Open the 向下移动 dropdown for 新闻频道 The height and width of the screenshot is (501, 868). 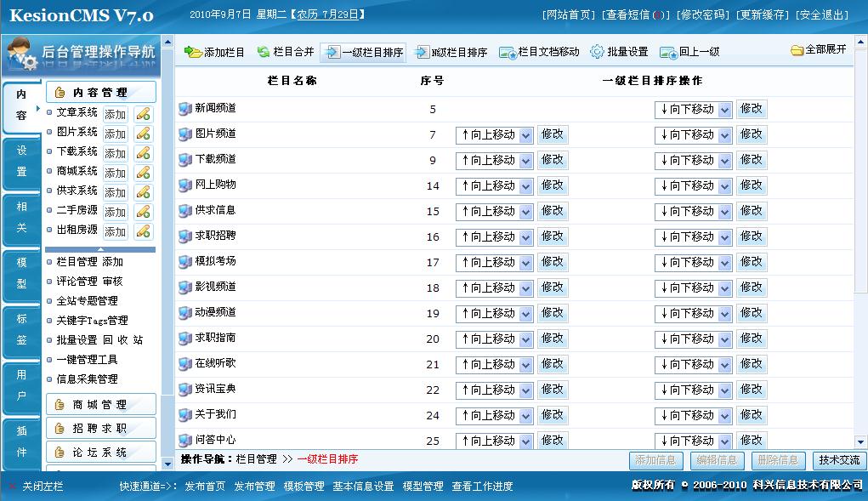pos(694,110)
